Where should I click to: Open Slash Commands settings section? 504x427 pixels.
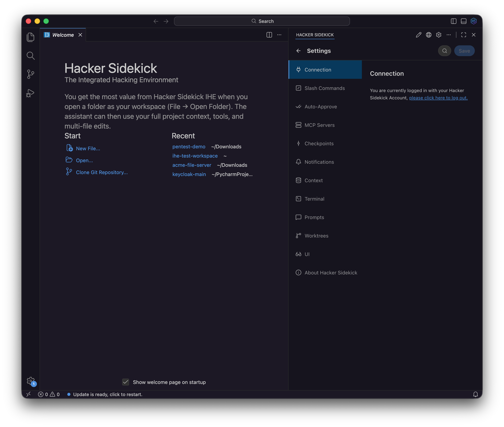pos(325,88)
